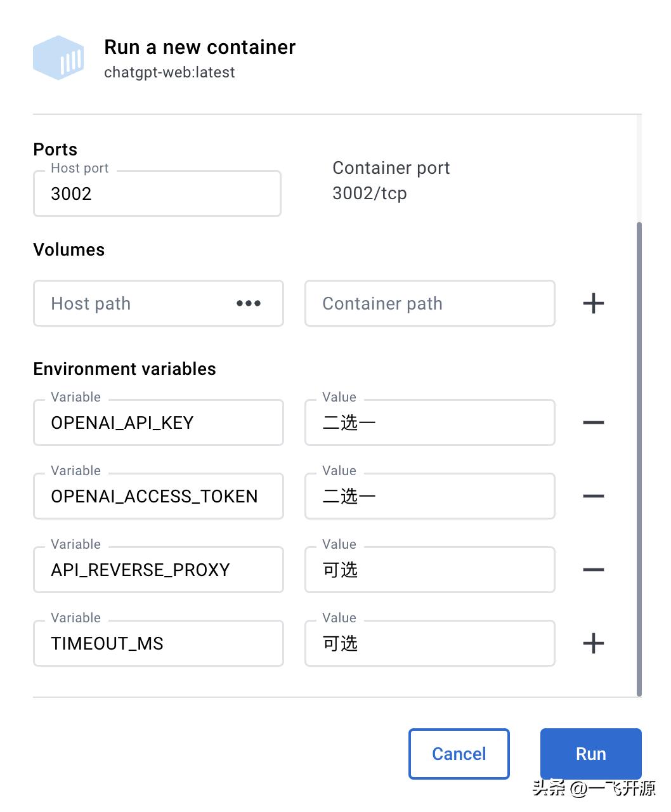Click the Cancel button
Screen dimensions: 671x812
tap(459, 754)
